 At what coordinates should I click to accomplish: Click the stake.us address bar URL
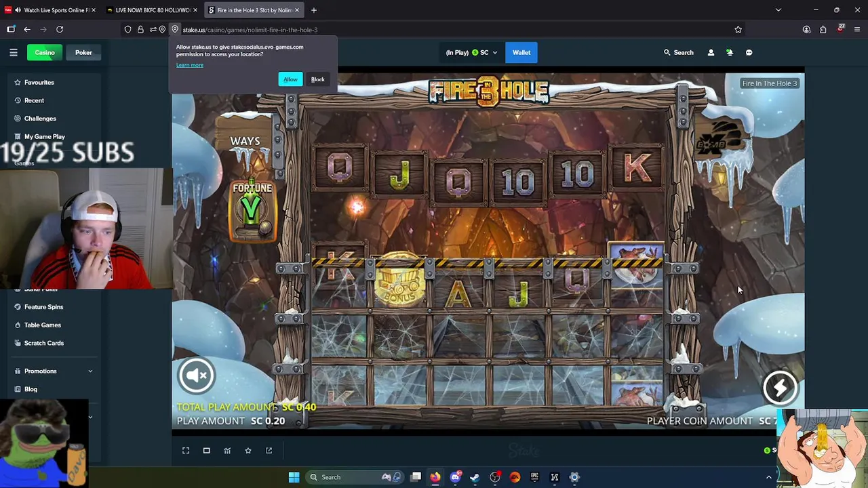[x=250, y=30]
